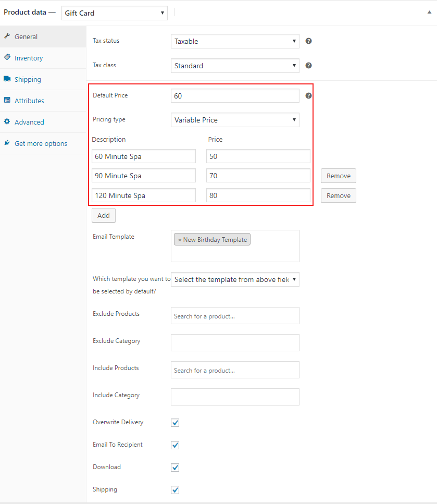
Task: Click the Shipping truck icon in sidebar
Action: point(7,79)
